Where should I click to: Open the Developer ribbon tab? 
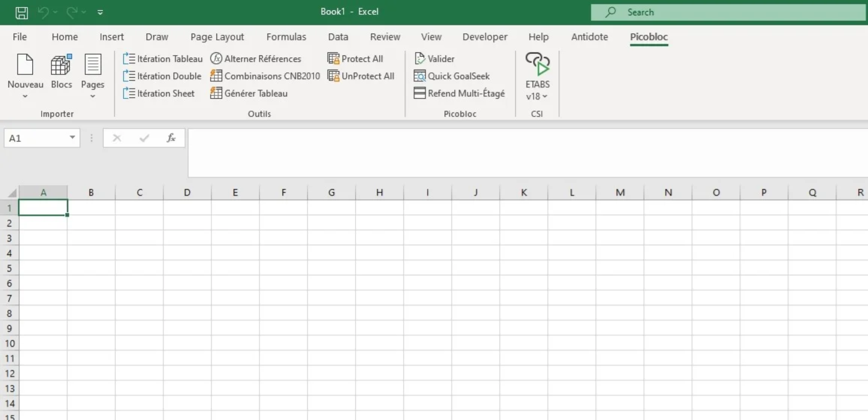(485, 37)
